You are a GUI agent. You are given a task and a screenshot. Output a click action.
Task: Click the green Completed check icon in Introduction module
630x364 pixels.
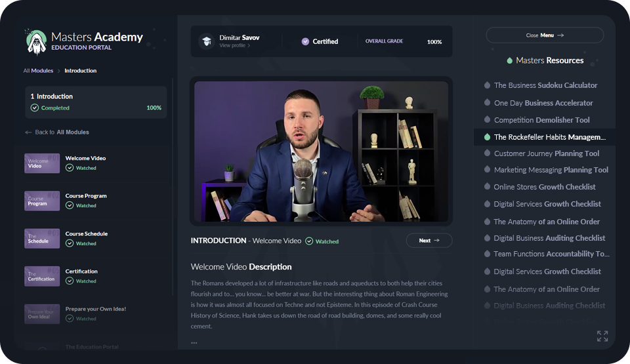click(35, 108)
